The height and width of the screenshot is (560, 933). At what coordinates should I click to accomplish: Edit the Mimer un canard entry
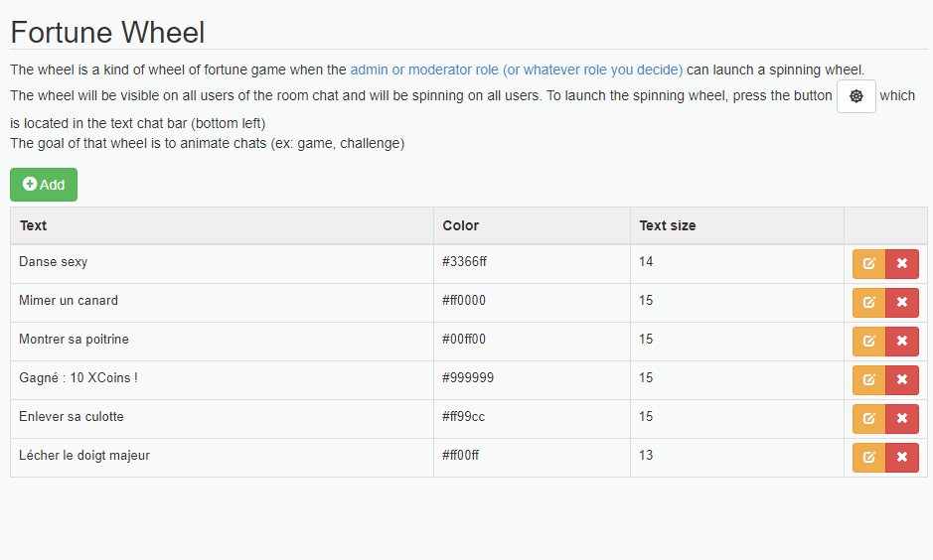click(x=868, y=303)
